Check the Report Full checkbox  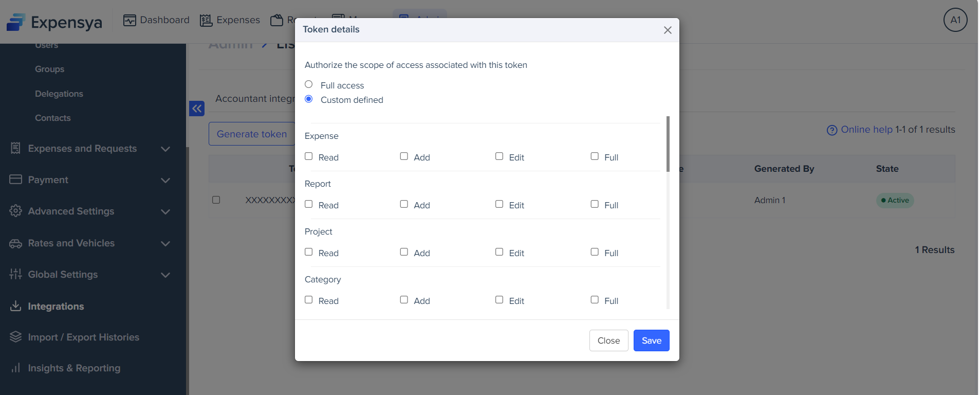pos(595,204)
